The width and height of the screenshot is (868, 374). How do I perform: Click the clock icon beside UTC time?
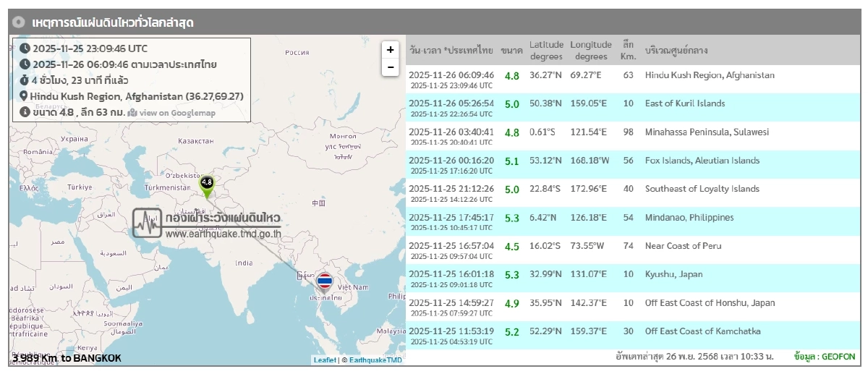25,48
